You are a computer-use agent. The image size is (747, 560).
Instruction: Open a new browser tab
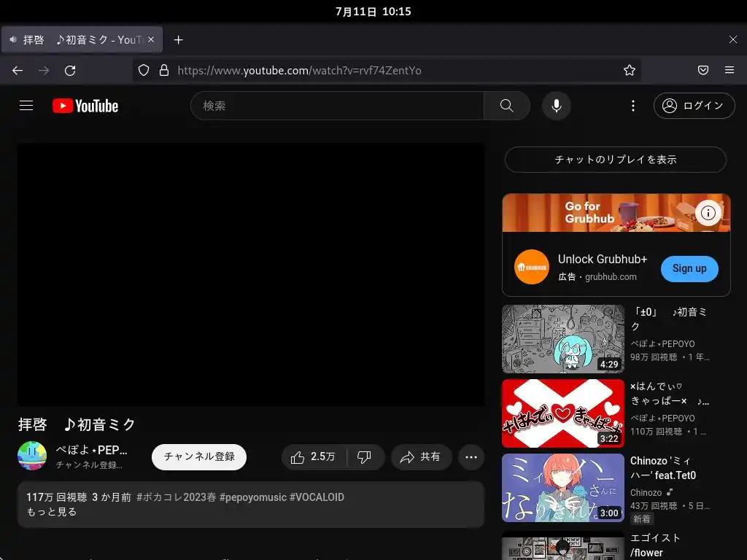[x=178, y=40]
